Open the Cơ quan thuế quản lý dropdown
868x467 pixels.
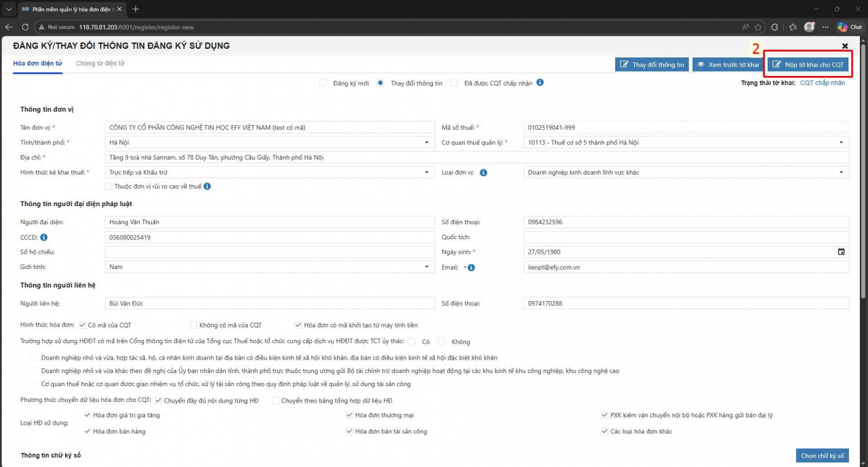686,142
